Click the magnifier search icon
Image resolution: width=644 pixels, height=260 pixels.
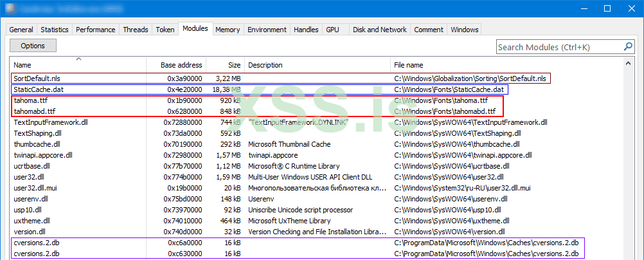[x=629, y=46]
